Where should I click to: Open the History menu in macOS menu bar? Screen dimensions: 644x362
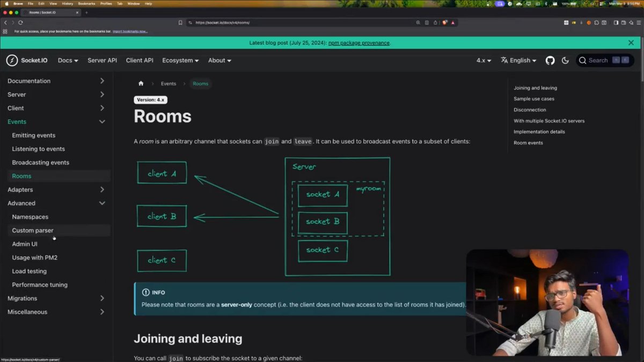67,3
